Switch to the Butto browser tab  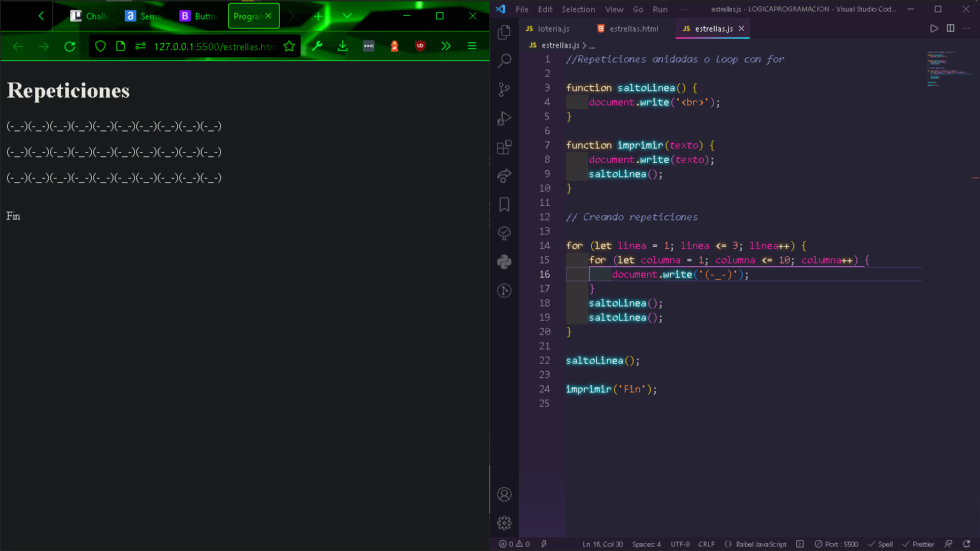click(x=199, y=16)
